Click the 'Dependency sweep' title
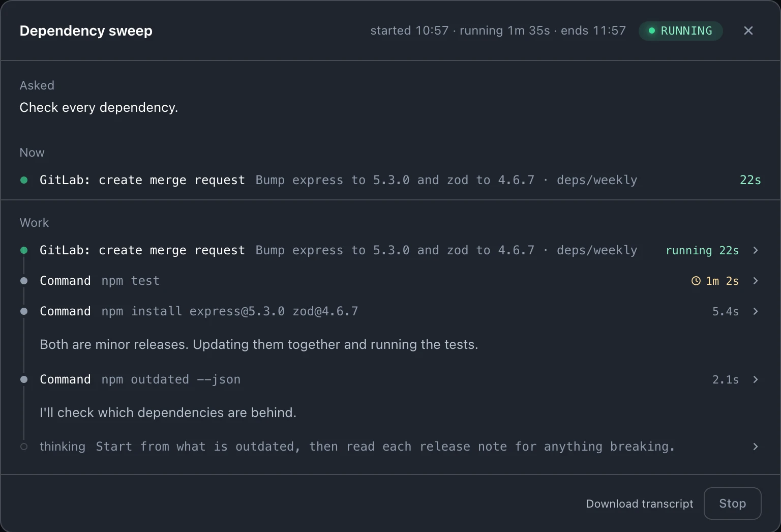Screen dimensions: 781x532 pyautogui.click(x=86, y=31)
